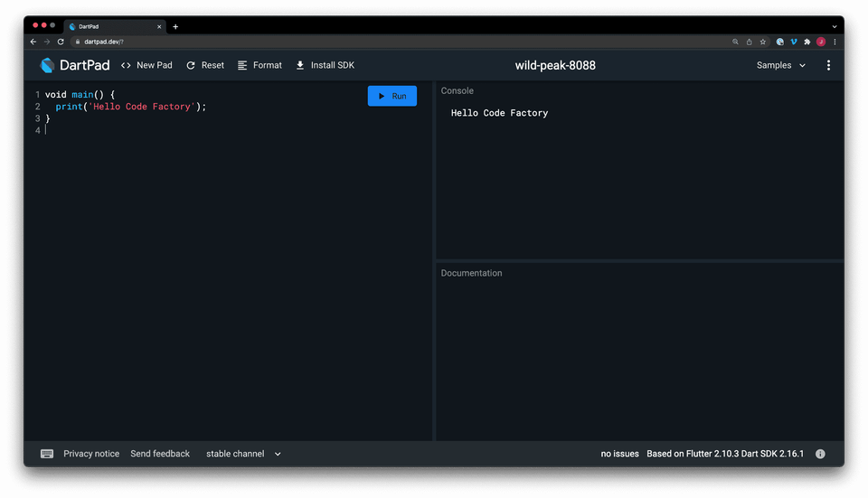Click the keyboard shortcuts icon in footer

[x=47, y=454]
